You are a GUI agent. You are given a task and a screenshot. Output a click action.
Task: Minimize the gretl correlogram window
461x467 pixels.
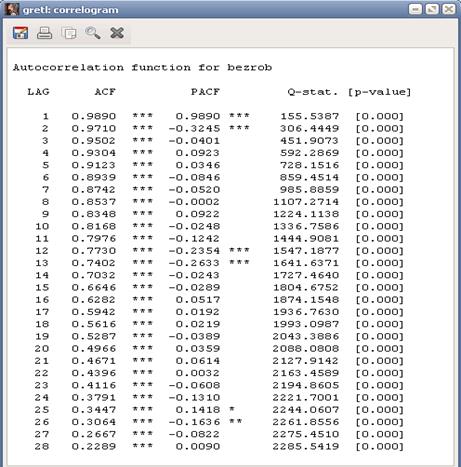(x=415, y=9)
